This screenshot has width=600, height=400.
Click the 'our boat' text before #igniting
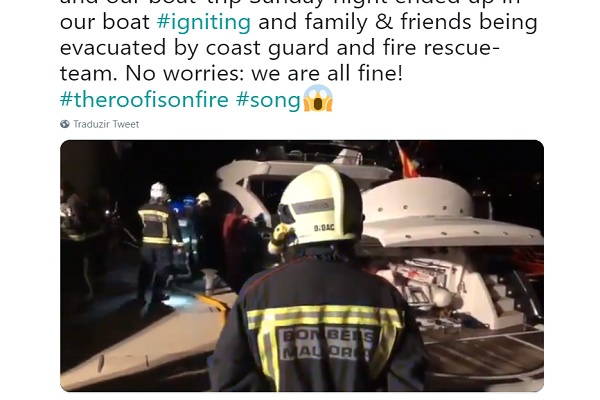click(x=105, y=22)
